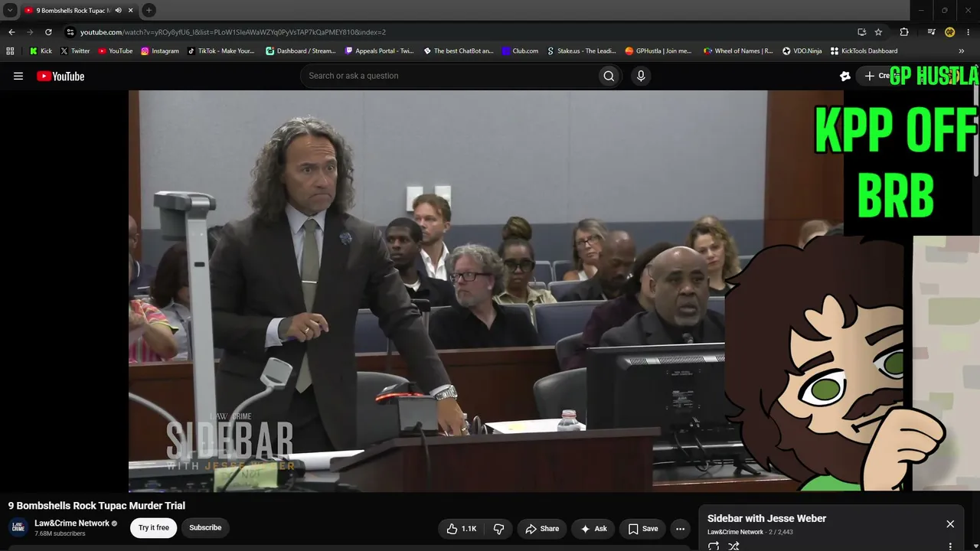Bookmark this page with star icon
Screen dimensions: 980x551
(878, 32)
